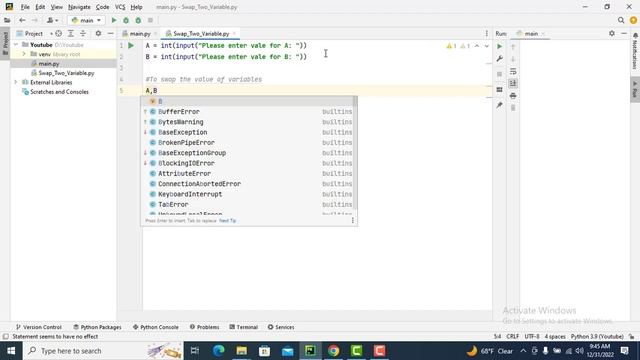Click Select Opened File target icon
The image size is (640, 360).
coord(58,33)
